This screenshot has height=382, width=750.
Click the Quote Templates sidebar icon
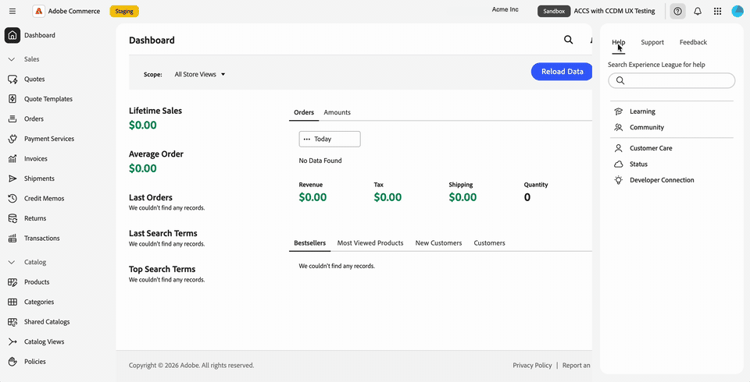point(12,99)
